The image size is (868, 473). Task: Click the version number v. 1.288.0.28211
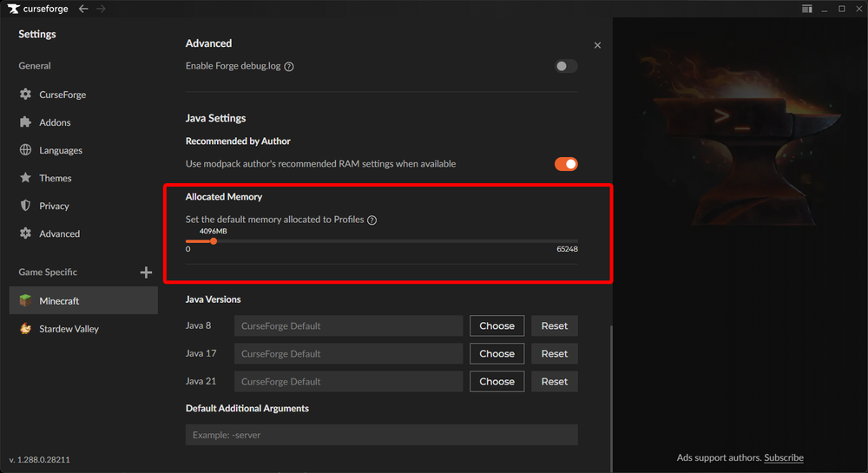pos(40,460)
